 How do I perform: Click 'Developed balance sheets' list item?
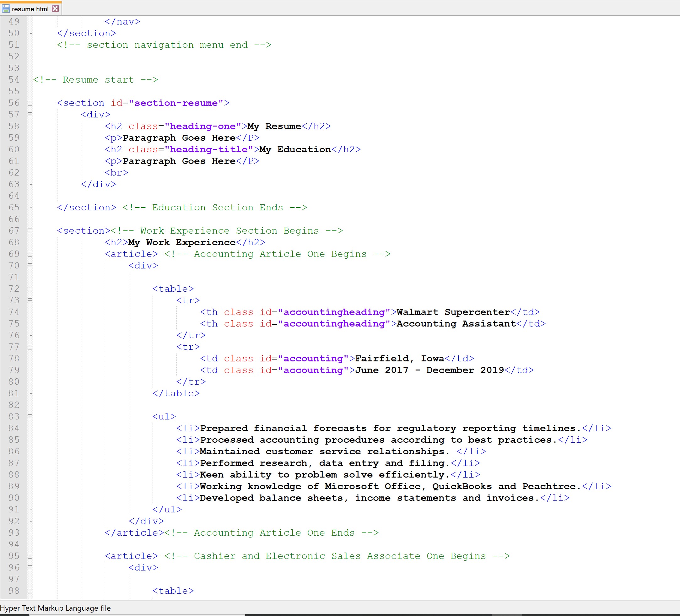pyautogui.click(x=370, y=498)
